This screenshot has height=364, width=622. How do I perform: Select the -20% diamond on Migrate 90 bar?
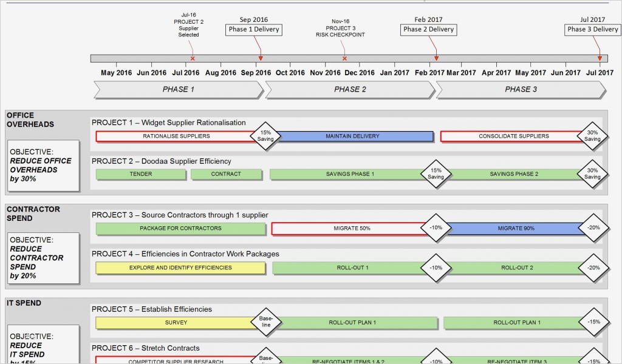pos(593,229)
